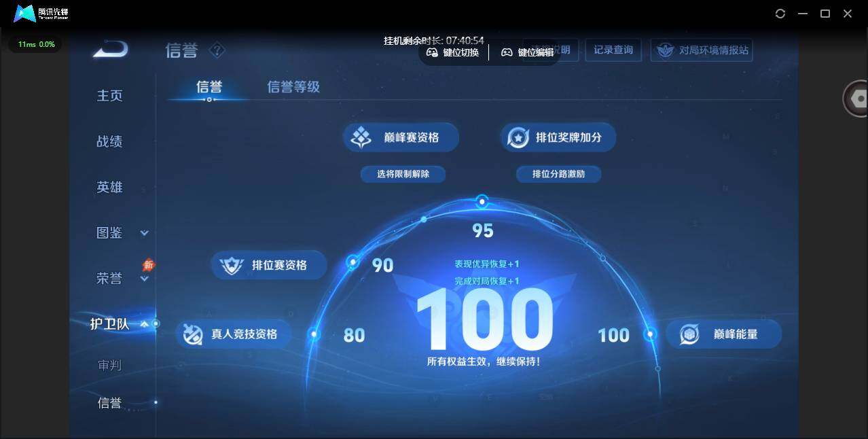The width and height of the screenshot is (868, 439).
Task: Expand the 图鉴 sidebar chevron
Action: (x=144, y=233)
